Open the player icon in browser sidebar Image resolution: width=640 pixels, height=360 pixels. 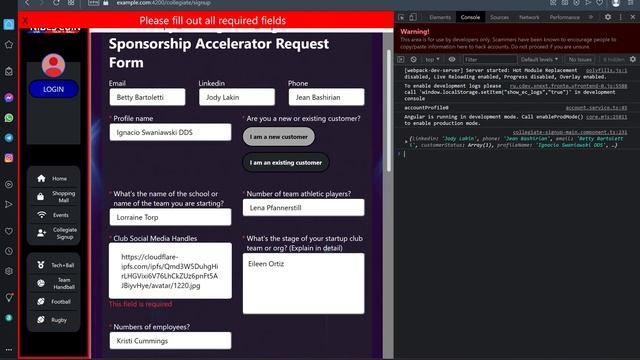tap(9, 184)
